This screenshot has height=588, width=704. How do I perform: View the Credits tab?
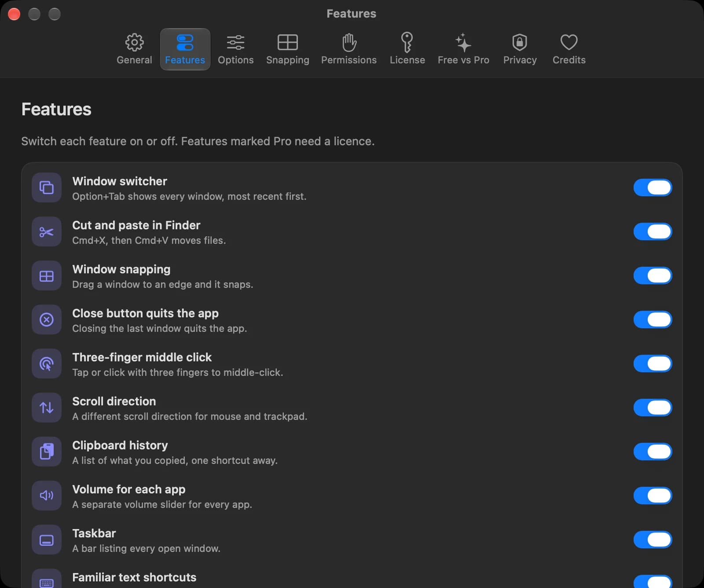point(569,49)
